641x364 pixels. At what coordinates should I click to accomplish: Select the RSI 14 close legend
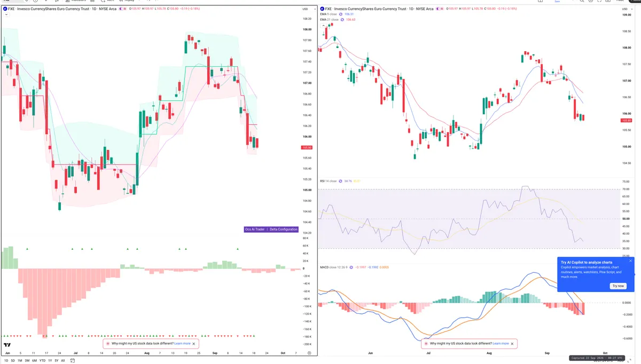pyautogui.click(x=328, y=181)
